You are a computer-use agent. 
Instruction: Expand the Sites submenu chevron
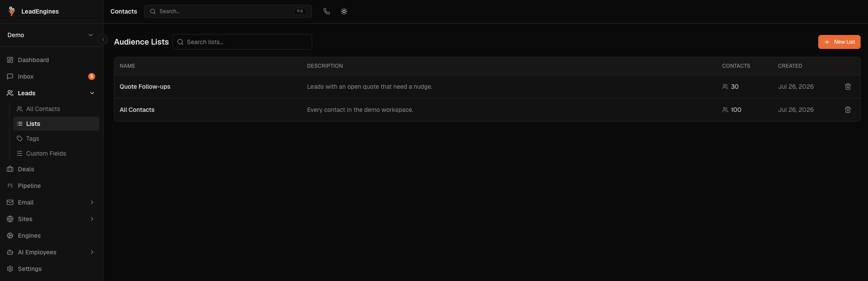click(x=92, y=219)
